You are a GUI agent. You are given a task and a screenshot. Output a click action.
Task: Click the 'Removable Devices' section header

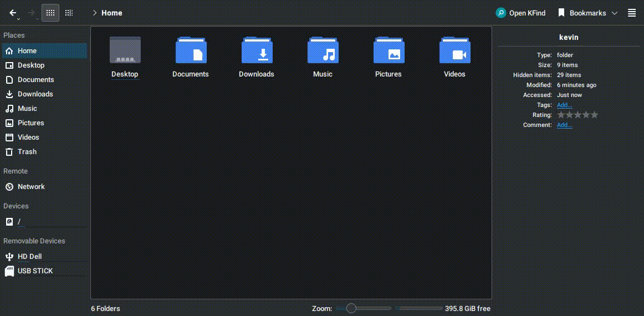[x=34, y=241]
